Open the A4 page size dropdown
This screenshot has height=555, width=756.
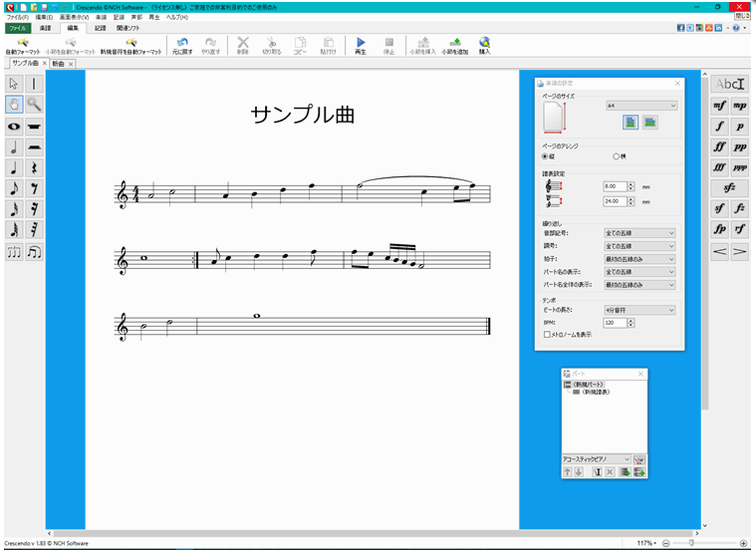(641, 106)
